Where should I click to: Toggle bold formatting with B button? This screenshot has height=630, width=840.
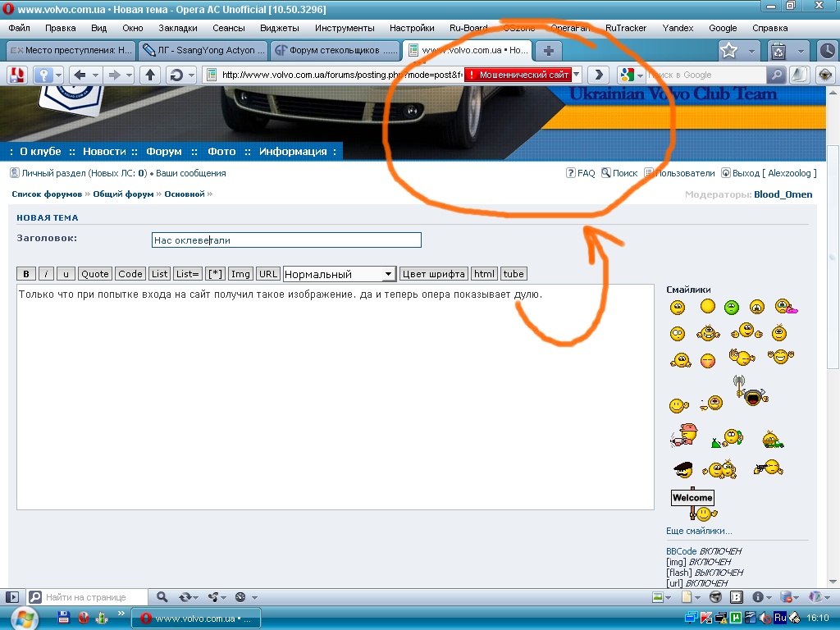(x=26, y=274)
